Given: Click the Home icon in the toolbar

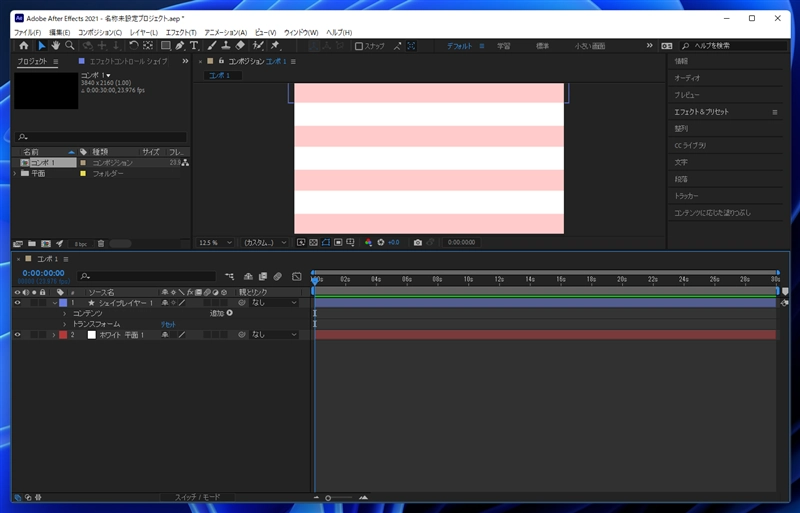Looking at the screenshot, I should click(x=24, y=46).
